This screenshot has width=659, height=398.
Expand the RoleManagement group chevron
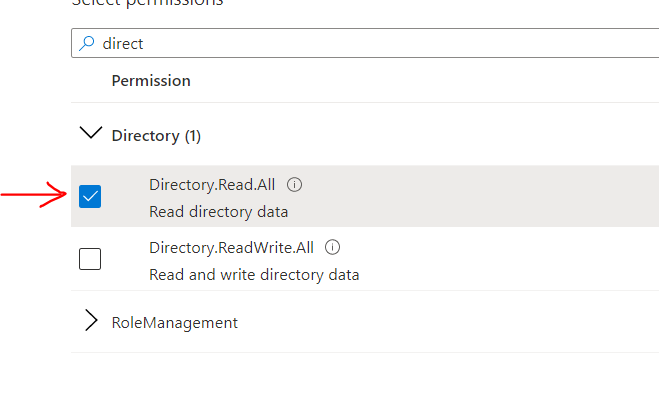[91, 320]
